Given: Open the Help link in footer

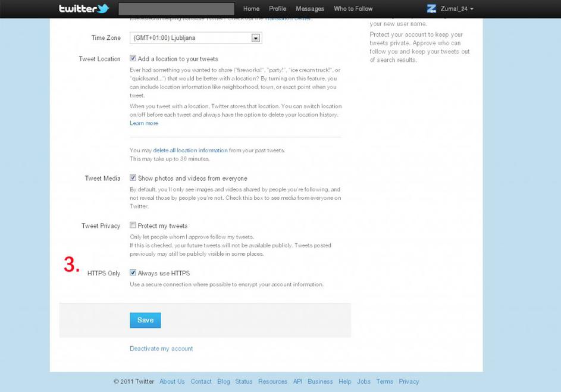Looking at the screenshot, I should tap(345, 382).
